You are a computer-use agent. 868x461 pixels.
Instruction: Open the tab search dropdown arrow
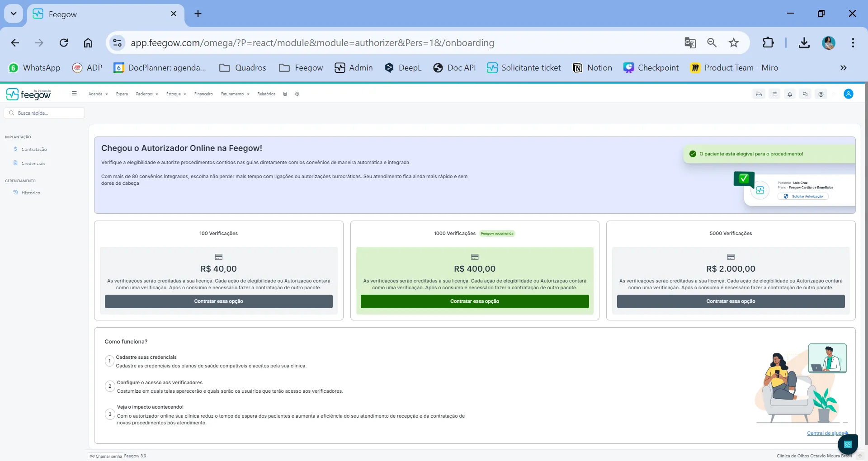click(x=14, y=14)
